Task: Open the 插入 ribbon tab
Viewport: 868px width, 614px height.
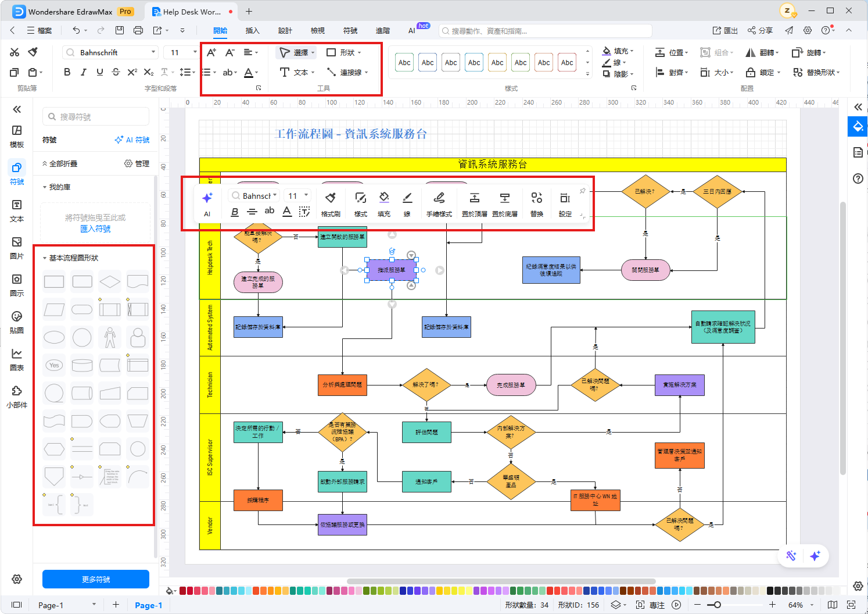Action: point(253,30)
